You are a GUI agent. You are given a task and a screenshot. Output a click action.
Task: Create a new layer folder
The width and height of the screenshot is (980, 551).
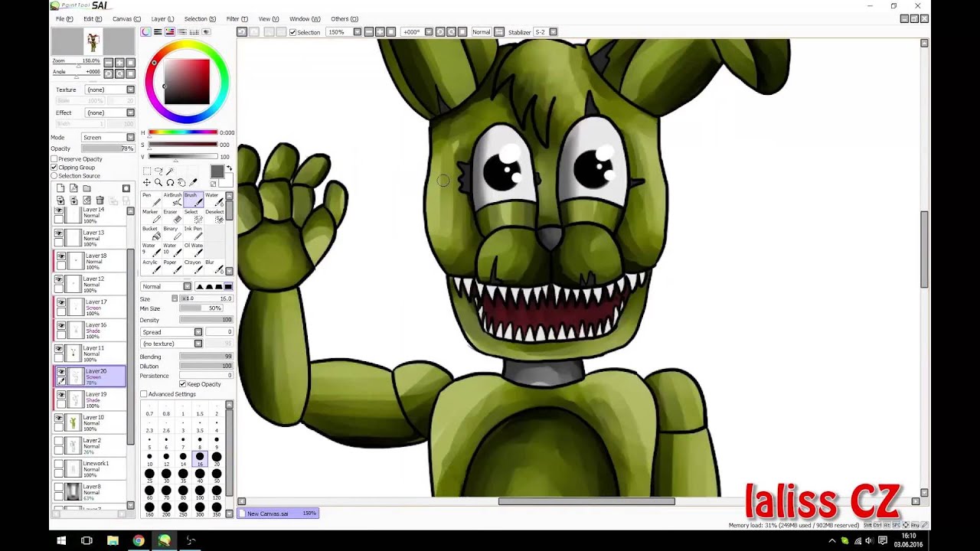(87, 188)
